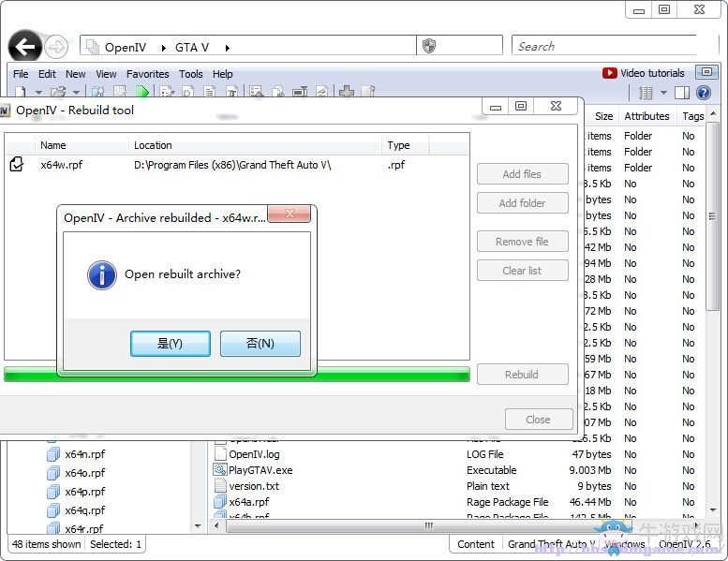Click the GTA V breadcrumb segment
Image resolution: width=728 pixels, height=561 pixels.
pos(192,48)
